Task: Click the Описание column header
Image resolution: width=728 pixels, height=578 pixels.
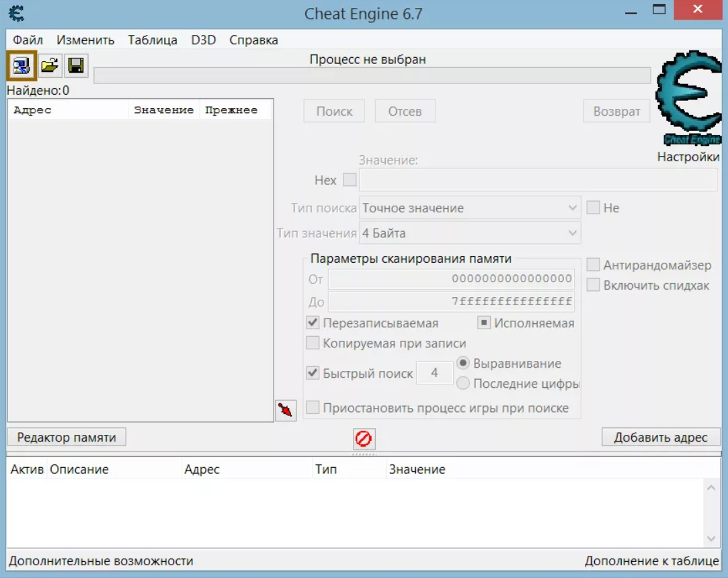Action: coord(114,469)
